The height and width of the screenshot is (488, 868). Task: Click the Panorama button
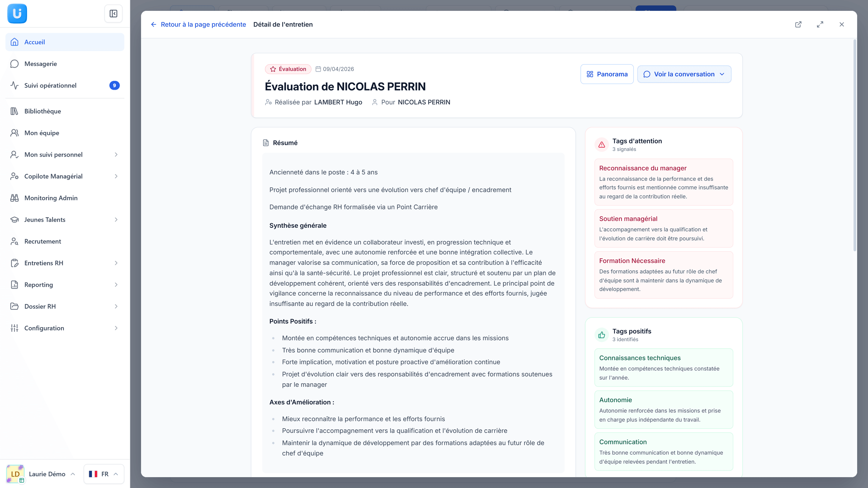pyautogui.click(x=607, y=74)
